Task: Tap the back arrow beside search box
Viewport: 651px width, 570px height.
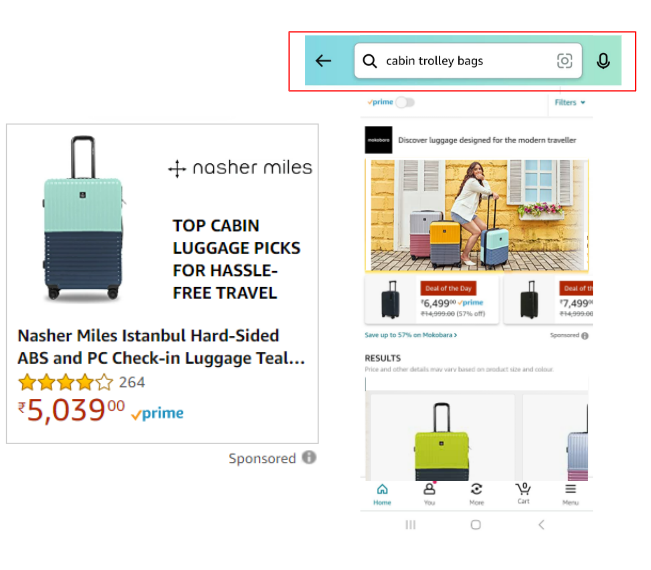Action: tap(323, 61)
